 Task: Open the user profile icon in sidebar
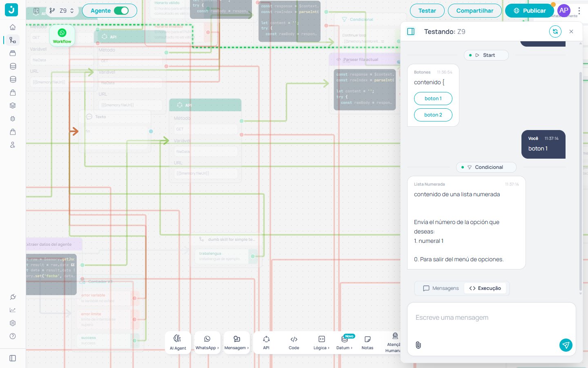13,145
